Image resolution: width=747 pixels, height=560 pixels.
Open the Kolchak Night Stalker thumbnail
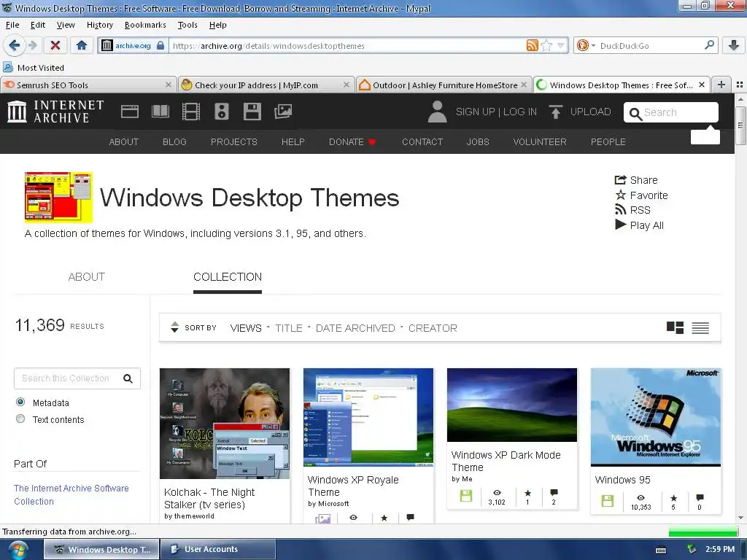tap(225, 424)
